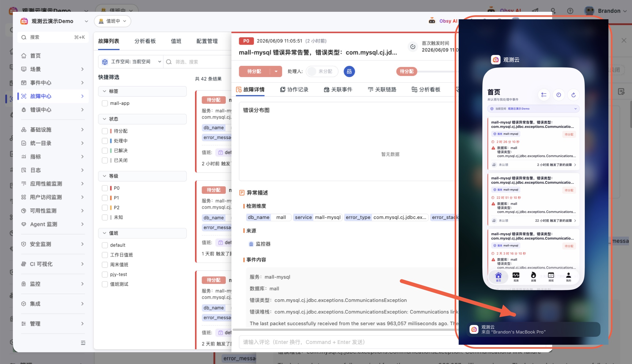Check the P1 level filter

point(105,198)
